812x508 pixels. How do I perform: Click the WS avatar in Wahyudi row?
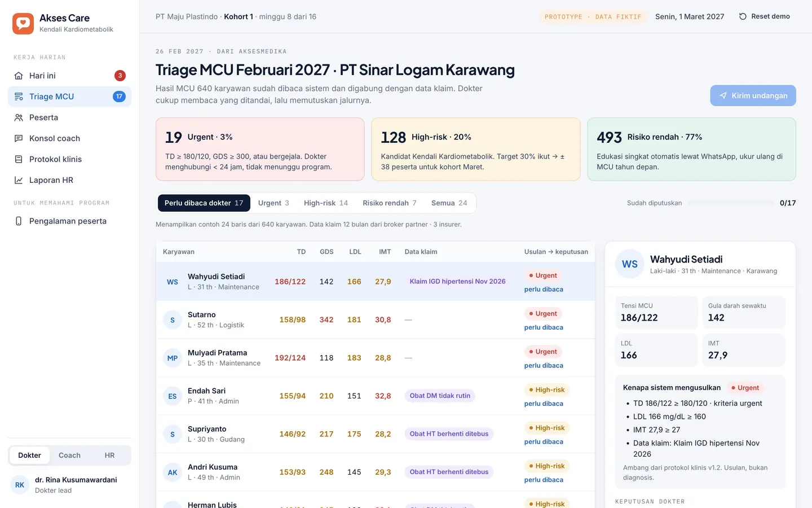click(x=173, y=282)
